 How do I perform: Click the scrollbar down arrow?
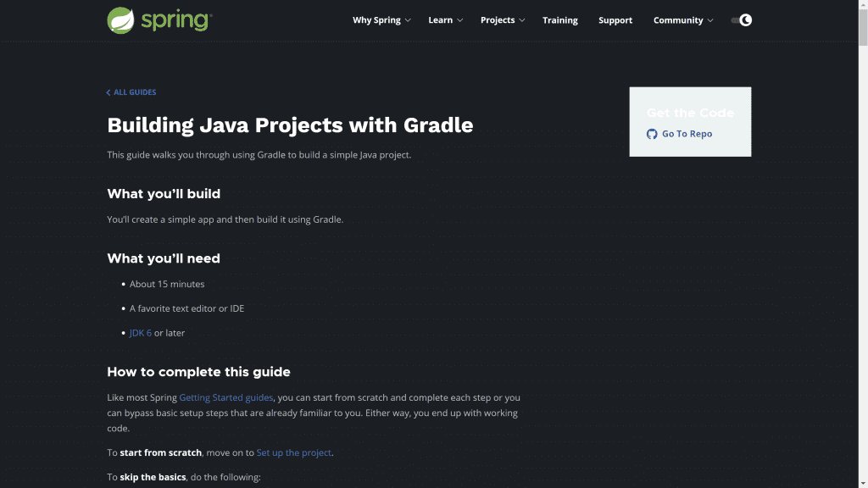point(862,482)
